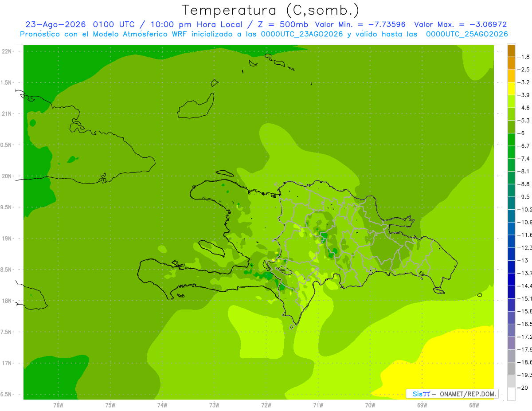This screenshot has width=532, height=411.
Task: Select the '0100 UTC' time text
Action: pyautogui.click(x=113, y=24)
